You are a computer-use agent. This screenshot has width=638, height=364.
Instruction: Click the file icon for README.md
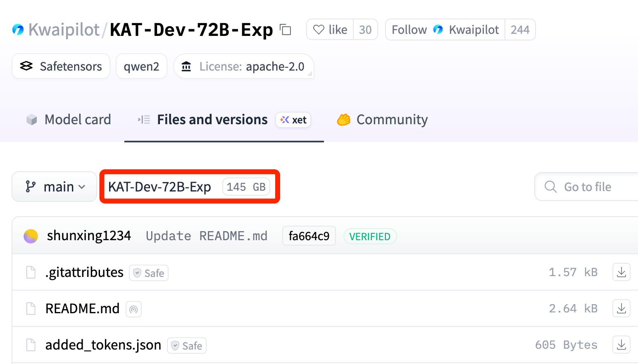pos(31,309)
